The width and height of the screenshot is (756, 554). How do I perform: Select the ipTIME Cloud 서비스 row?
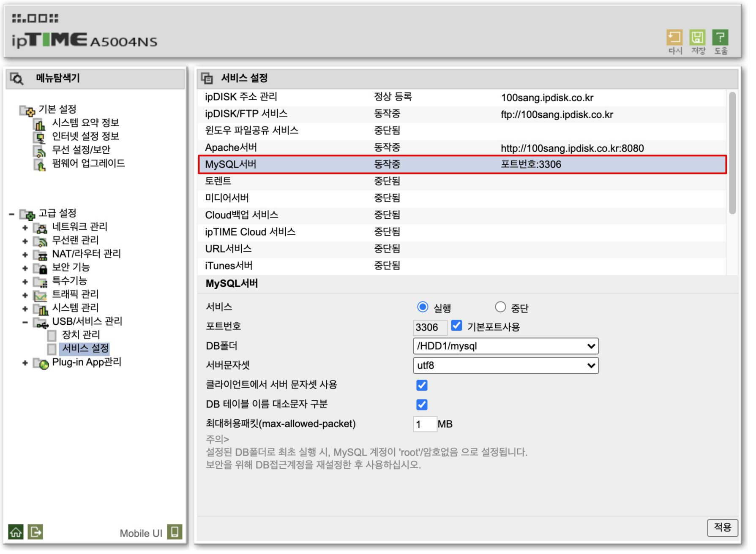462,232
